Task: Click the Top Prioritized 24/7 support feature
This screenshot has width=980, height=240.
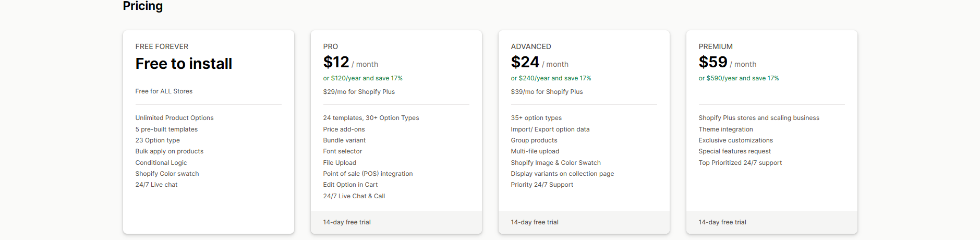Action: click(x=740, y=163)
